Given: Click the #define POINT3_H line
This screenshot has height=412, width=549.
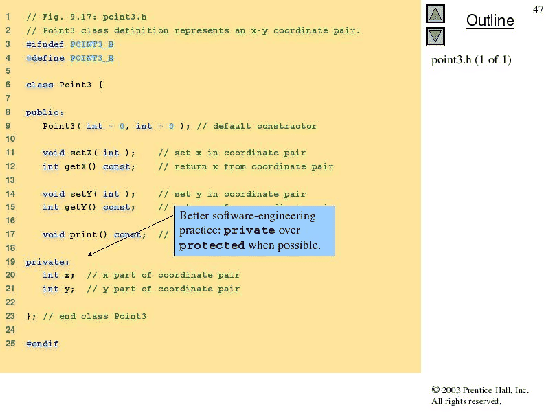Looking at the screenshot, I should click(70, 58).
